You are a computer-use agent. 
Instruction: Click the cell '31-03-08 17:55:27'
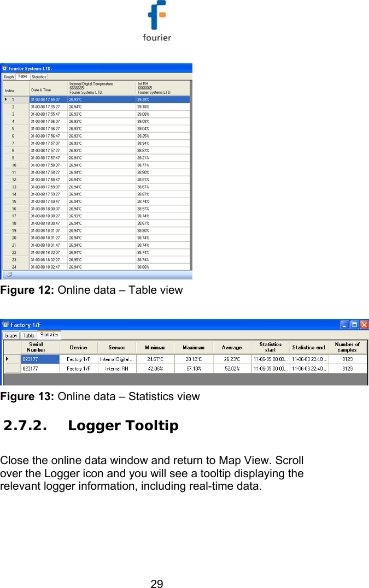(49, 107)
